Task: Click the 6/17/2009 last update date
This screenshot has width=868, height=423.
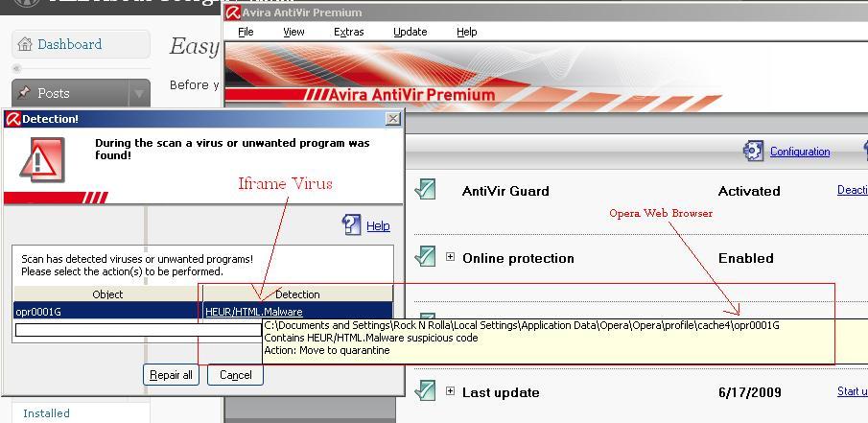Action: 750,392
